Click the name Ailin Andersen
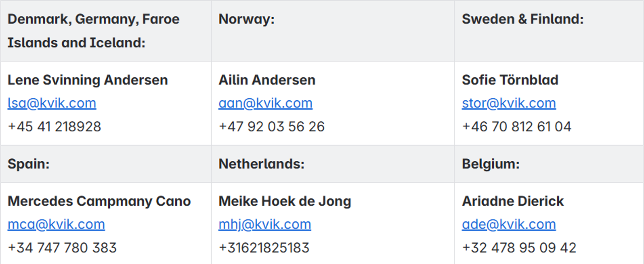The image size is (644, 264). [267, 80]
